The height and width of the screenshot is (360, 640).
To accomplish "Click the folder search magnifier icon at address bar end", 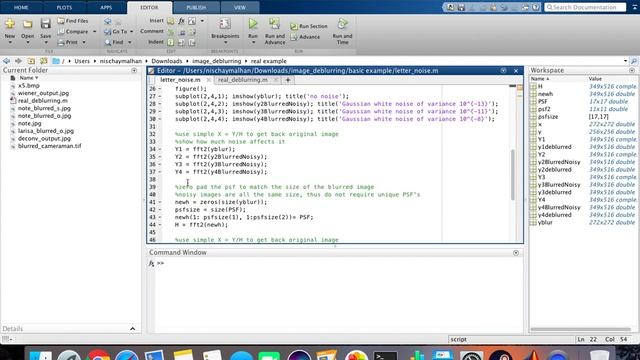I will click(x=634, y=61).
